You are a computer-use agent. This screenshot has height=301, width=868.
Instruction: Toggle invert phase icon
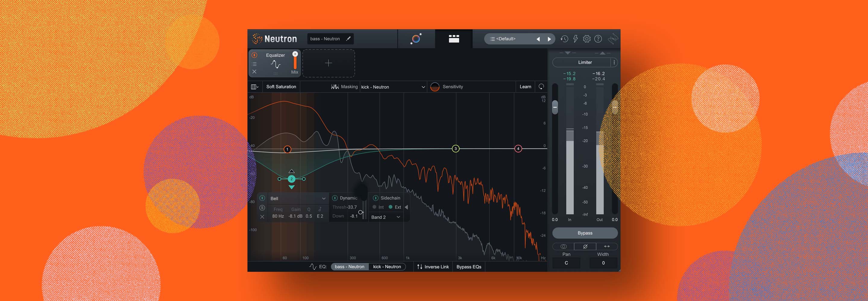(x=585, y=247)
